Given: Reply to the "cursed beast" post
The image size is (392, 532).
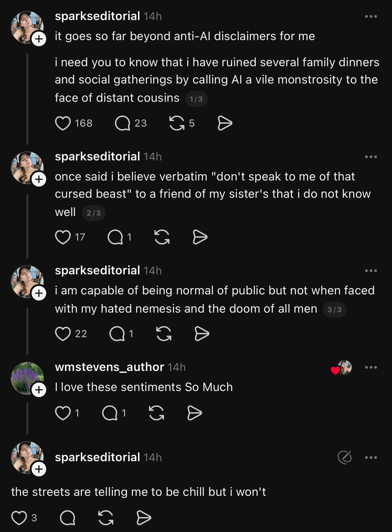Looking at the screenshot, I should coord(115,237).
